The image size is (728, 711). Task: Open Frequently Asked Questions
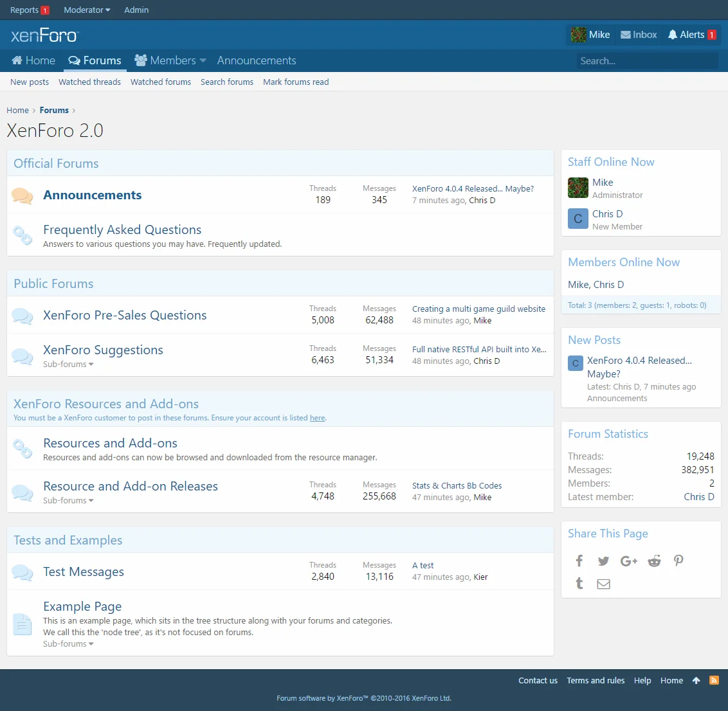pos(122,230)
